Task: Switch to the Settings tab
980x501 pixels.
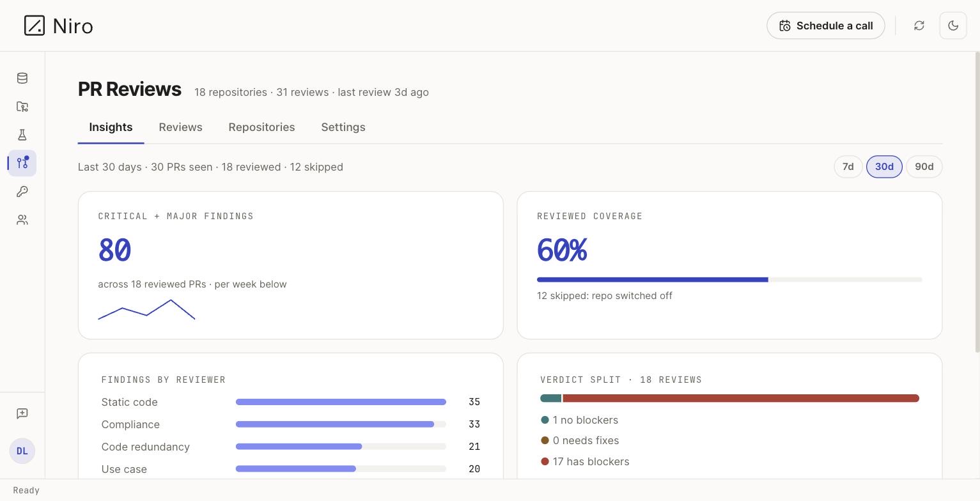Action: 343,127
